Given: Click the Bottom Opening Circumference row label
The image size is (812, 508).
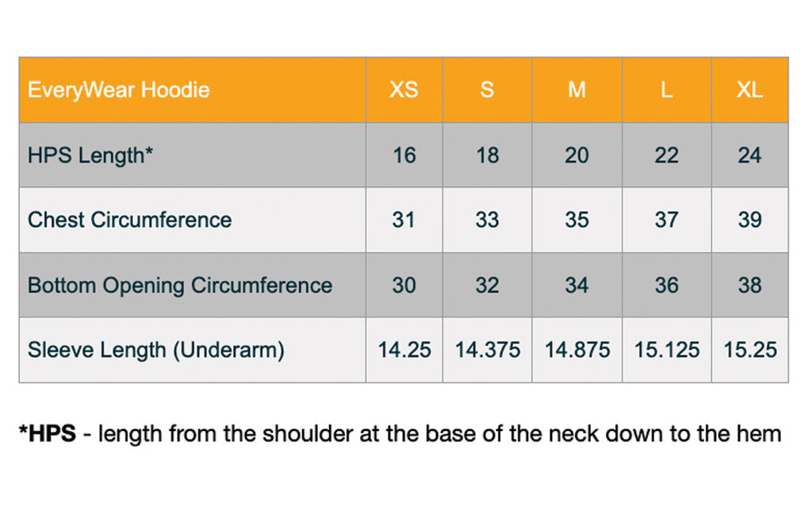Looking at the screenshot, I should 180,285.
